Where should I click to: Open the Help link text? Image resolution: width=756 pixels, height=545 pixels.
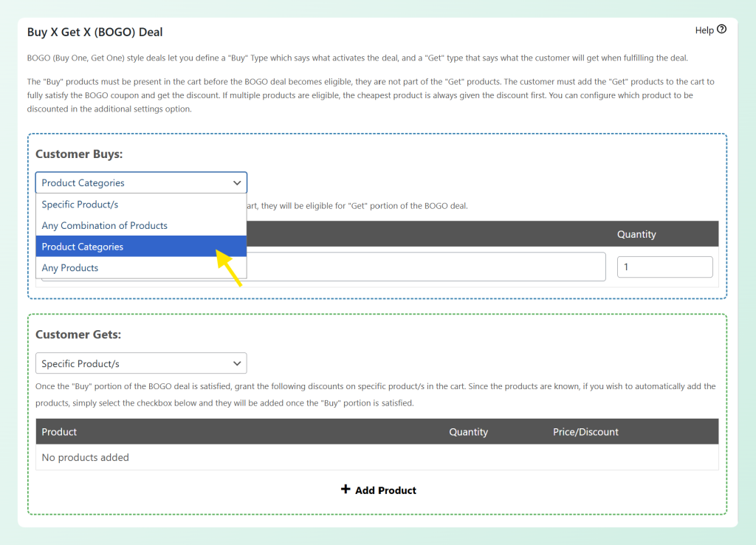(x=704, y=30)
